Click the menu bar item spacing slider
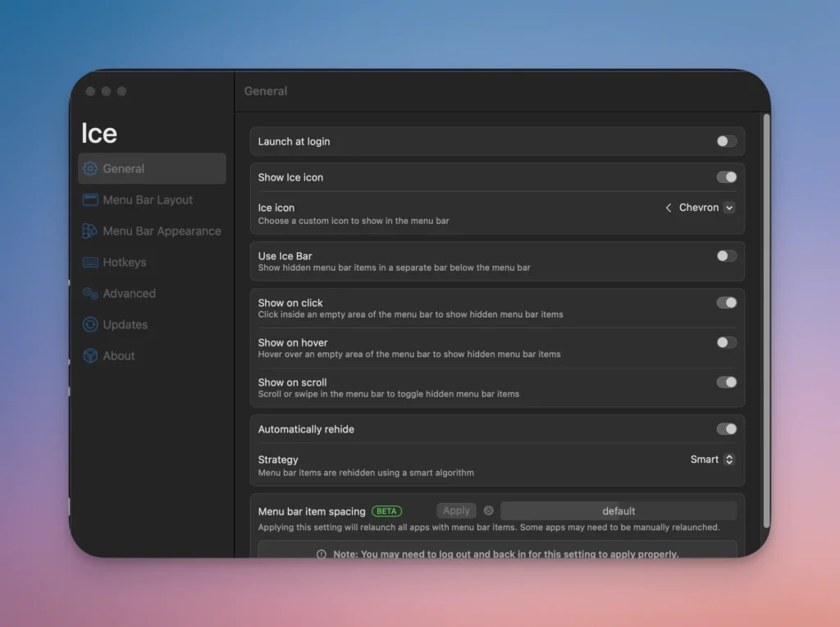 click(618, 510)
